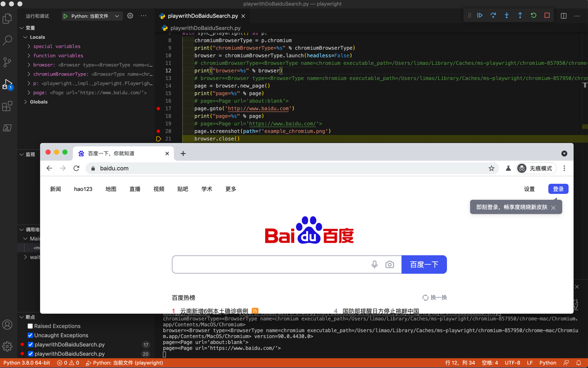Click Step Over in debug toolbar
588x368 pixels.
click(493, 16)
